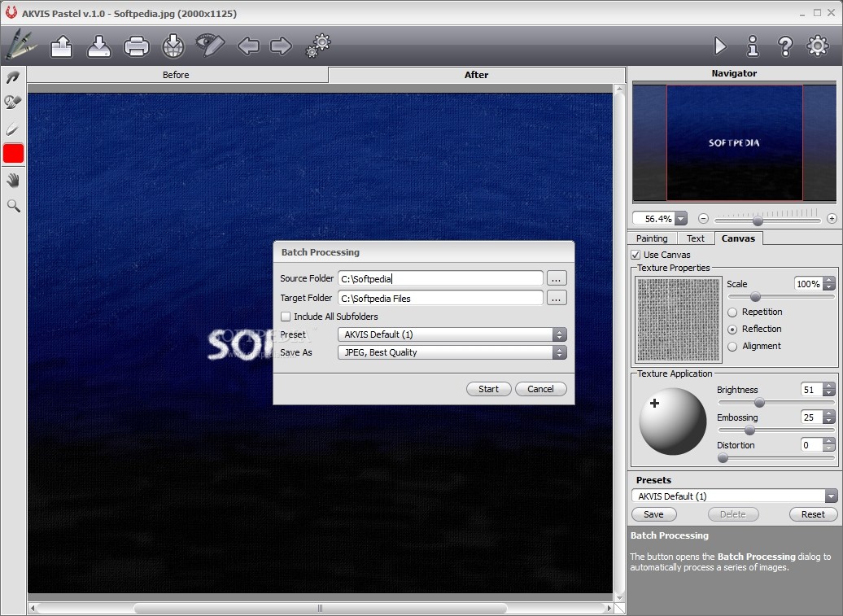This screenshot has width=843, height=616.
Task: Select the Reflection radio button
Action: (x=732, y=329)
